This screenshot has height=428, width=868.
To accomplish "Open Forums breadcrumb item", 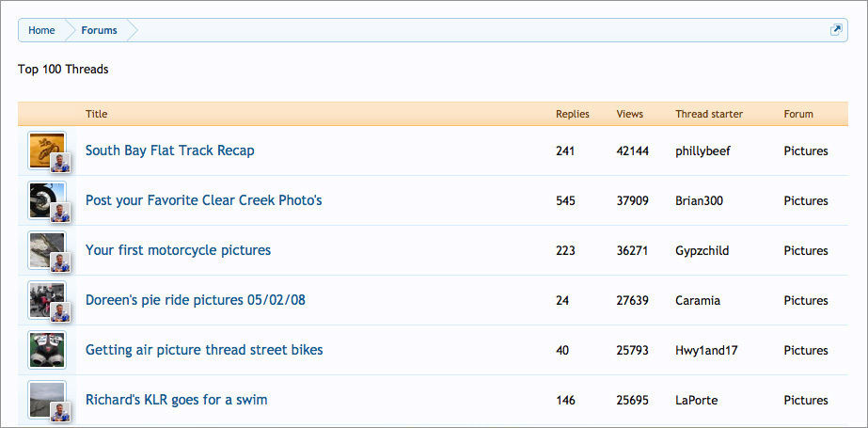I will pos(99,30).
